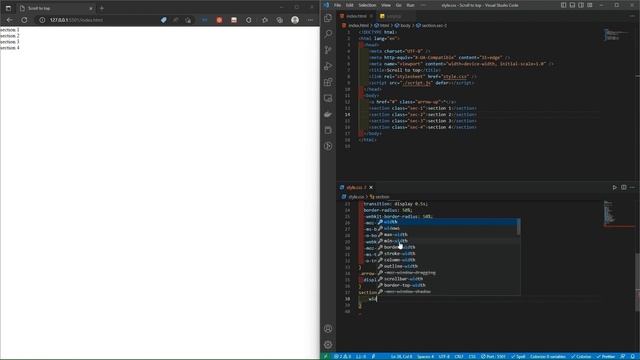The width and height of the screenshot is (640, 360).
Task: Change language mode CSS in status bar
Action: (472, 356)
